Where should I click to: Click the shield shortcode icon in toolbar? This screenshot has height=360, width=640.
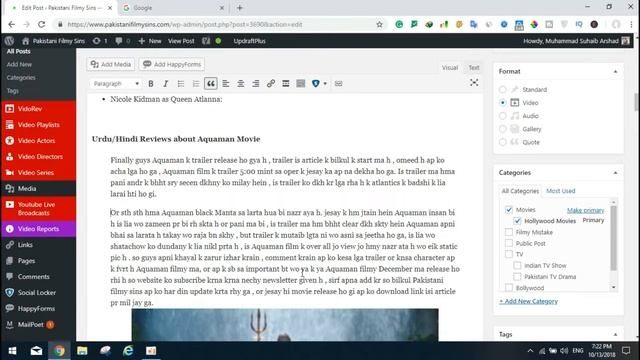(316, 84)
